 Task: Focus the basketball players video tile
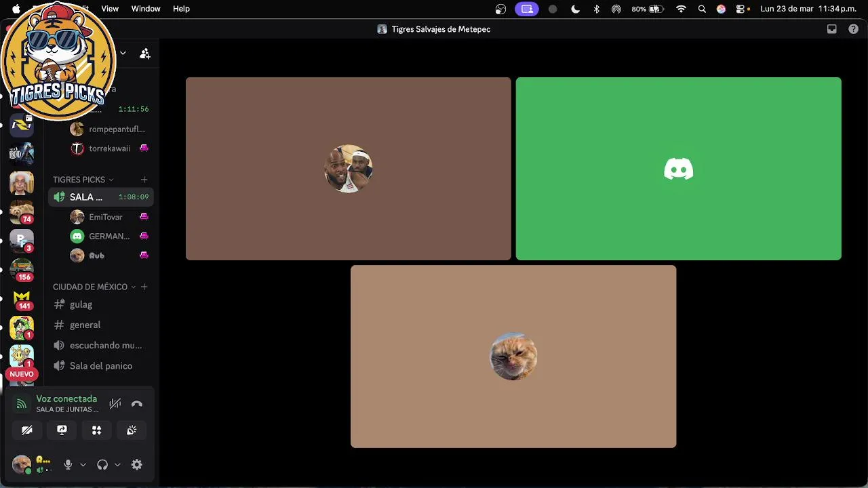349,169
